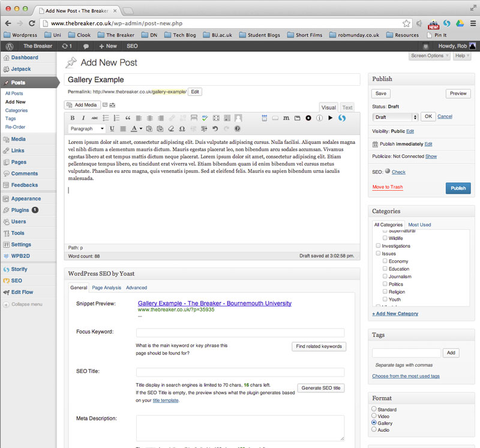Click the blue Publish button
This screenshot has width=480, height=448.
point(458,188)
